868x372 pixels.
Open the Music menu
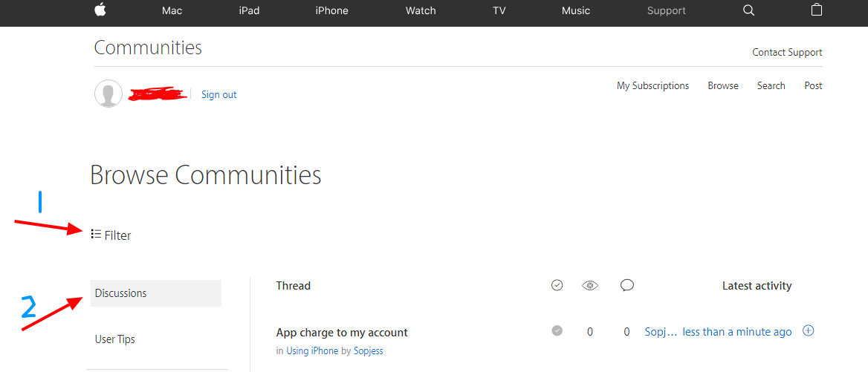576,10
